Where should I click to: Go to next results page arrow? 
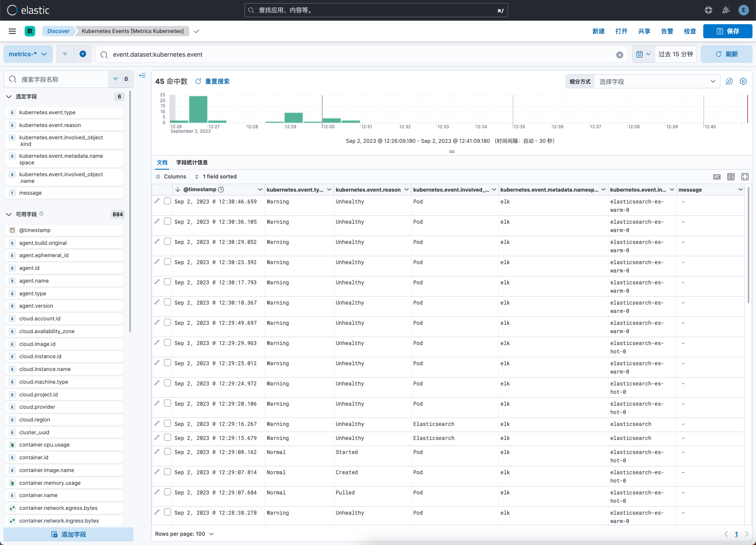(746, 534)
